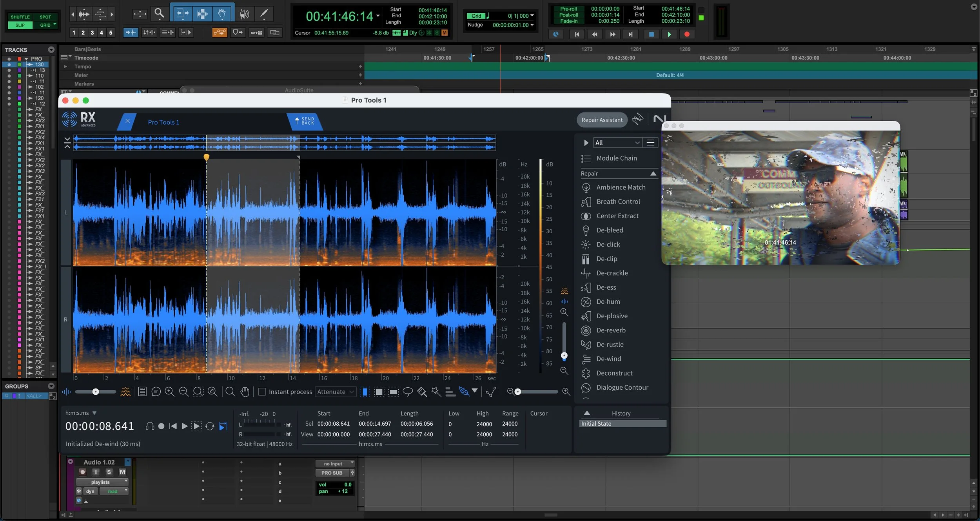
Task: Click the RX play selection button
Action: pos(196,426)
